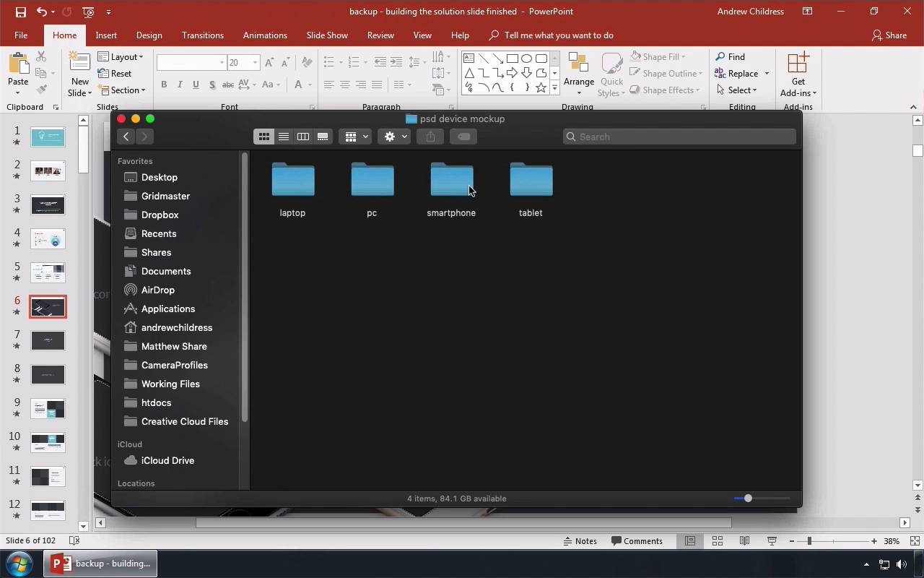
Task: Adjust the Finder icon size slider
Action: pyautogui.click(x=748, y=499)
